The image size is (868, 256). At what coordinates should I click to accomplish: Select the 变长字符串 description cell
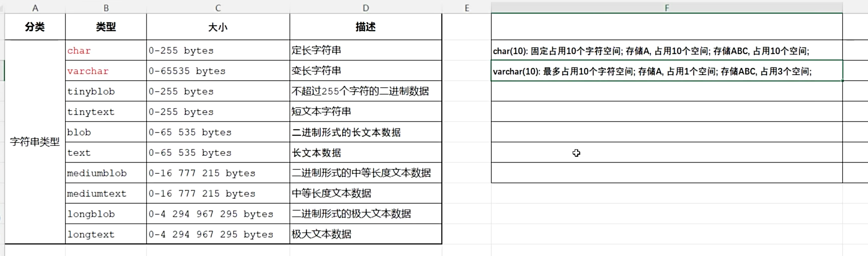(366, 71)
